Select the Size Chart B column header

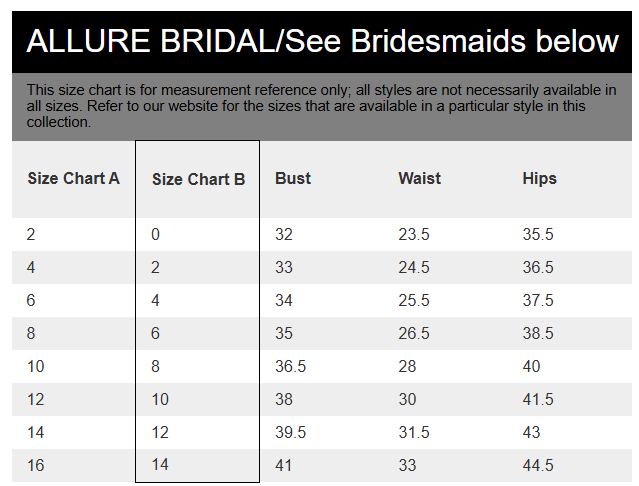(x=198, y=180)
